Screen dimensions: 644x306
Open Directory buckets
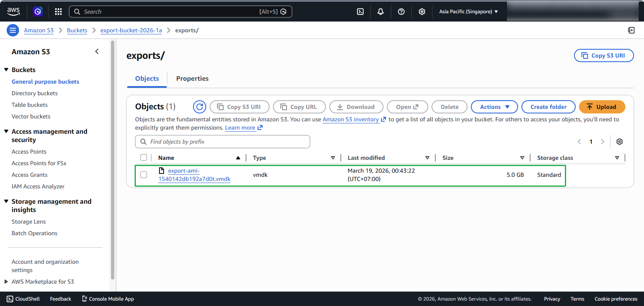point(35,93)
